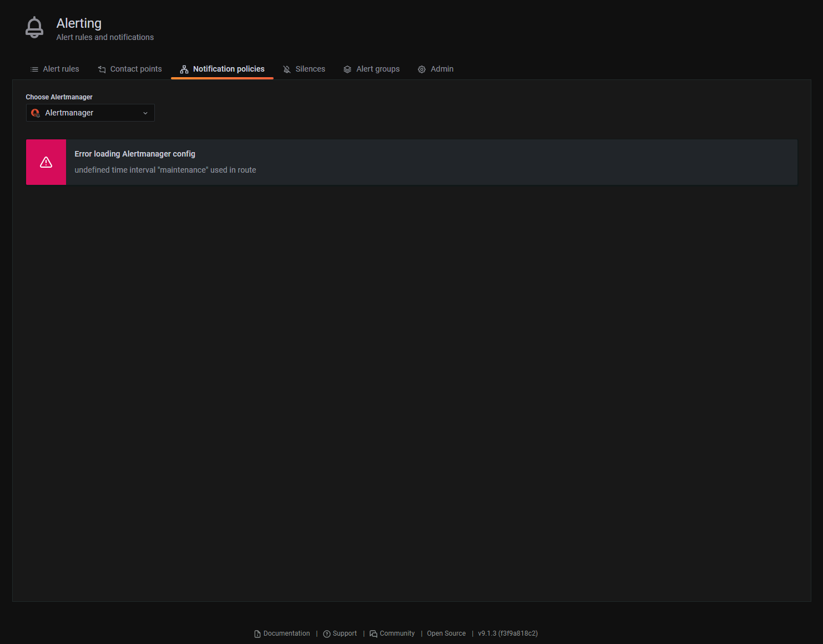Screen dimensions: 823x644
Task: Click the bell-and-arrow icon on Contact points tab
Action: pyautogui.click(x=102, y=69)
